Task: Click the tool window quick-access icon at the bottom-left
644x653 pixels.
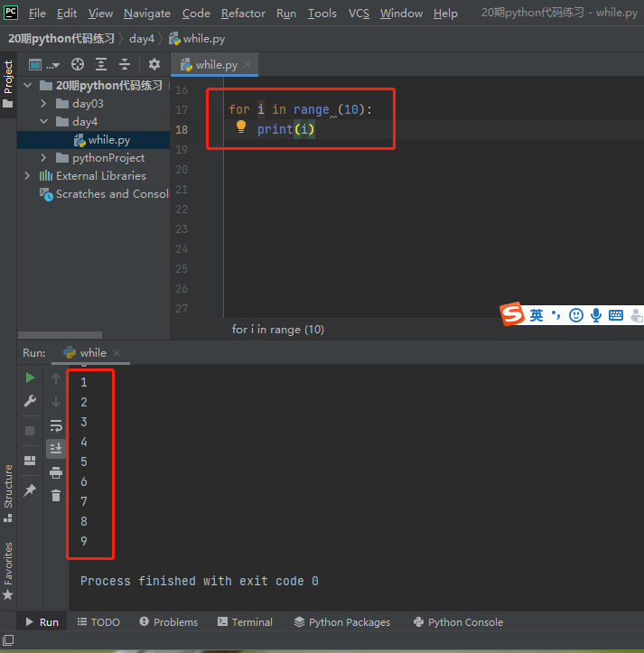Action: click(8, 639)
